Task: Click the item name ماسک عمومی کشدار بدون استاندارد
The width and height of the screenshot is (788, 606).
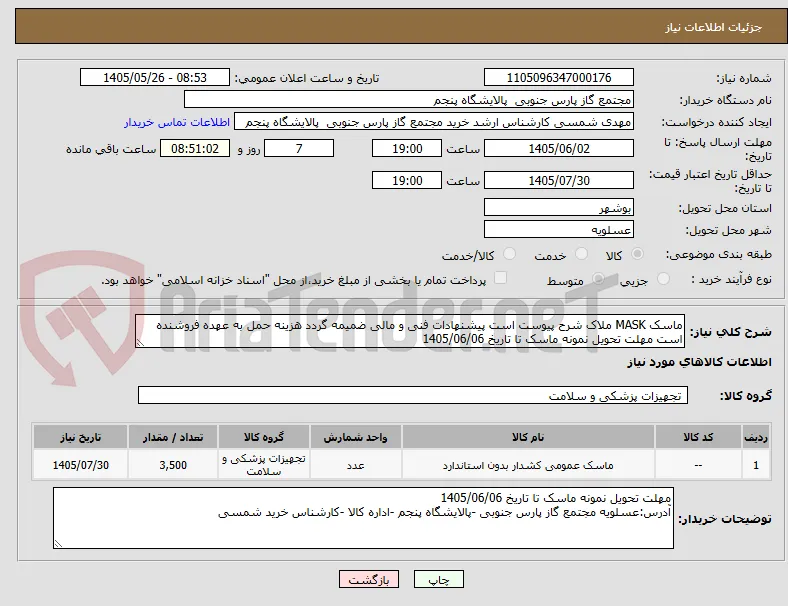Action: pos(528,465)
